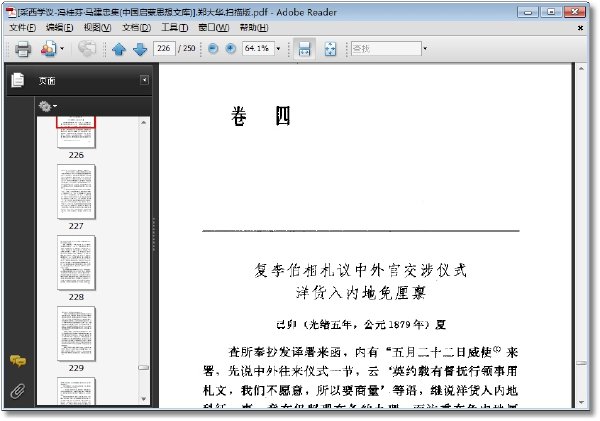Click subtitle line 洋货入内地免厘禀
This screenshot has height=421, width=600.
pos(361,293)
